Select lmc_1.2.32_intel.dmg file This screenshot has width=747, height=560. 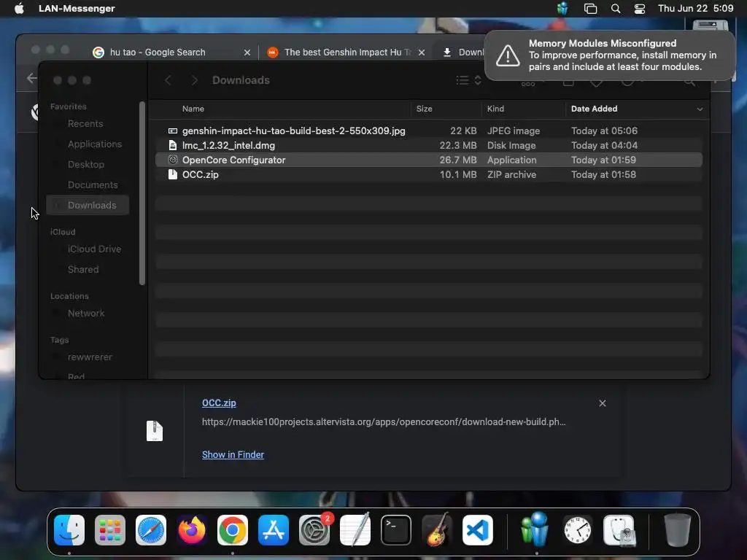pos(429,145)
